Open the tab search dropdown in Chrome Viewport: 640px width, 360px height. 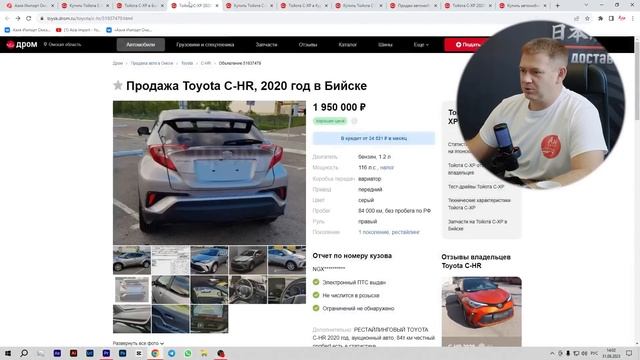coord(586,6)
